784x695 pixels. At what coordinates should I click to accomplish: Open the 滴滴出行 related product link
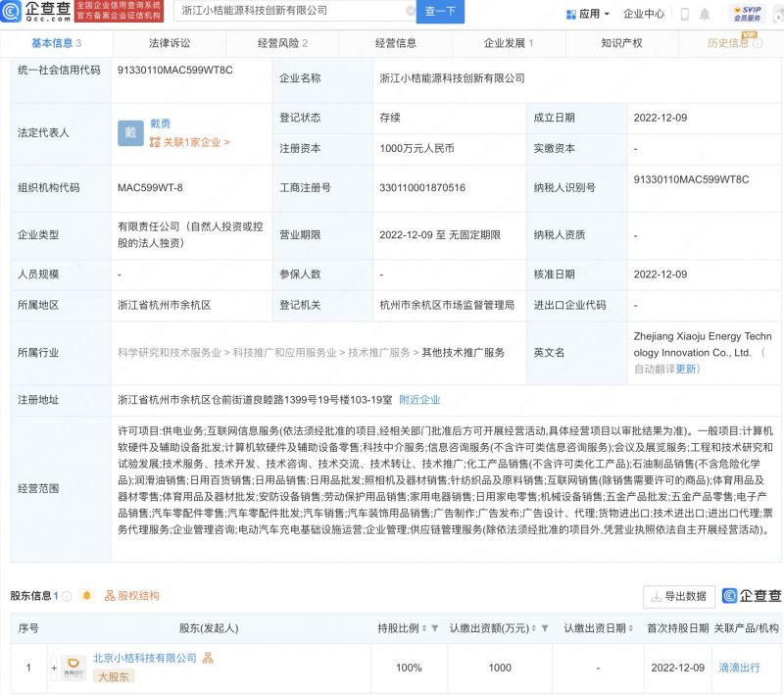739,668
